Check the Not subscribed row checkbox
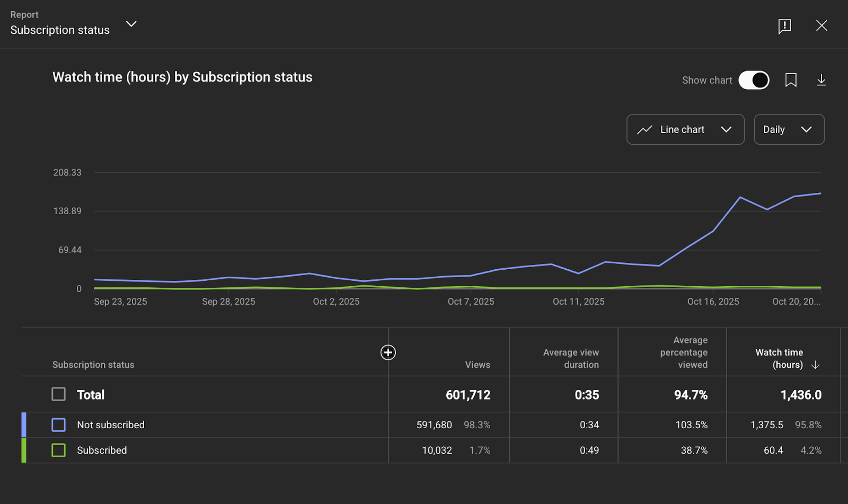This screenshot has height=504, width=848. click(58, 424)
